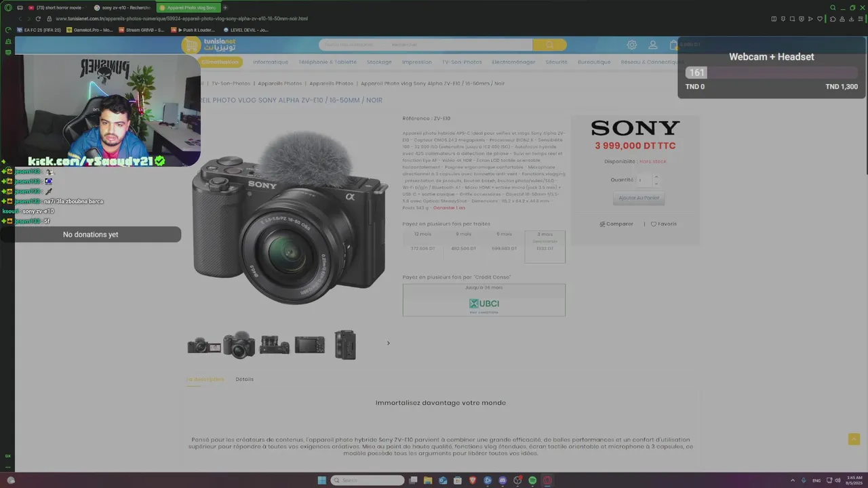Open the Stockage category menu
The width and height of the screenshot is (868, 488).
click(x=379, y=62)
